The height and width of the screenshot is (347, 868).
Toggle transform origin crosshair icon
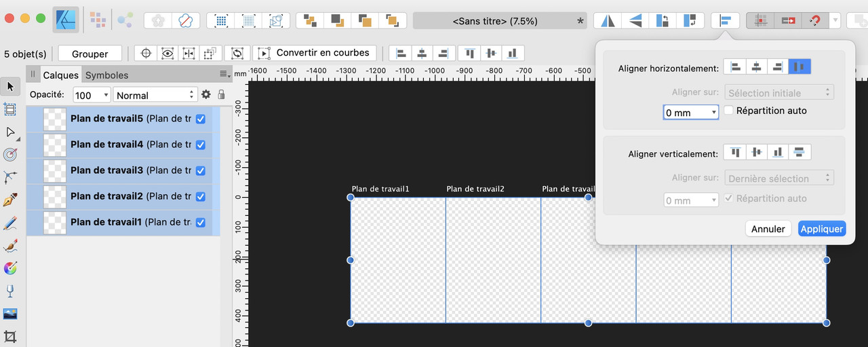146,53
